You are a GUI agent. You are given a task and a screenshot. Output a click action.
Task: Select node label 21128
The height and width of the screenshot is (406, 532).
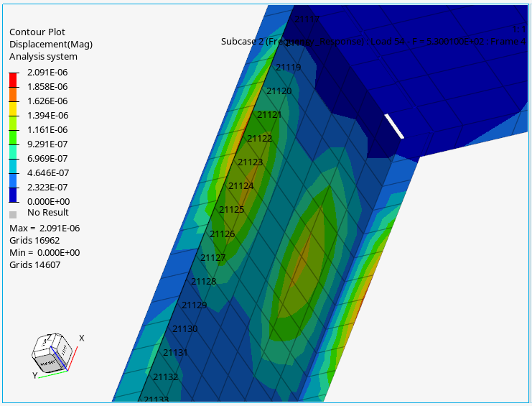pos(204,282)
